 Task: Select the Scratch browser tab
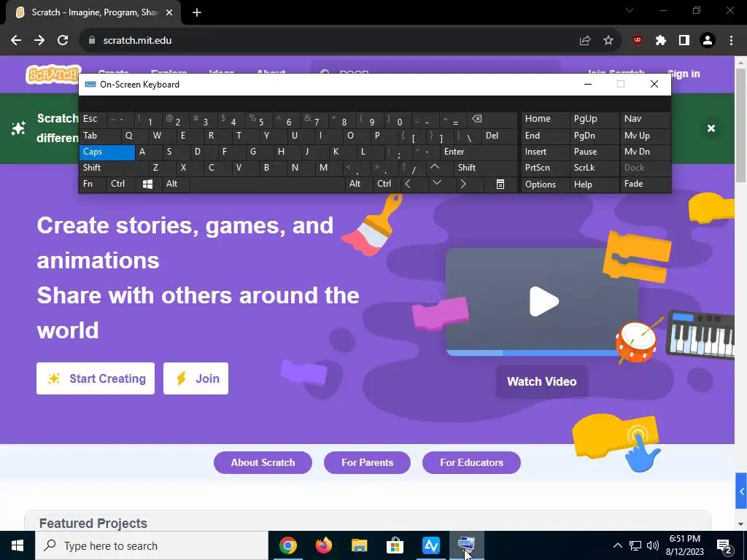(94, 12)
